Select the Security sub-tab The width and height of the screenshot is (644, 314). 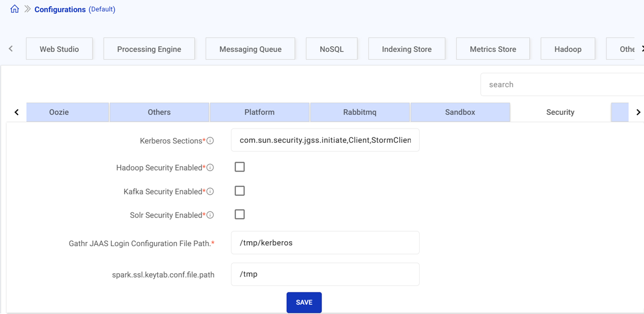[560, 112]
